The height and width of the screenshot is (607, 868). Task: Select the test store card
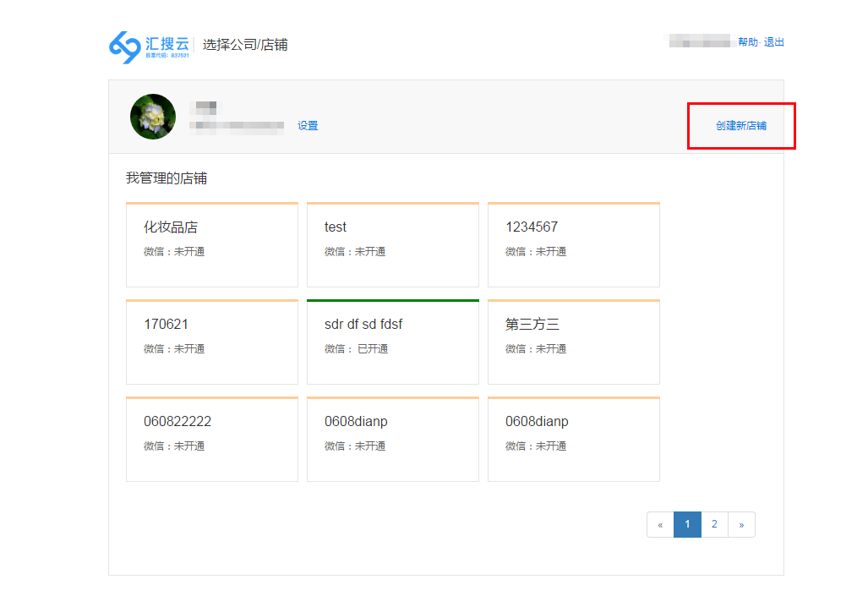393,245
